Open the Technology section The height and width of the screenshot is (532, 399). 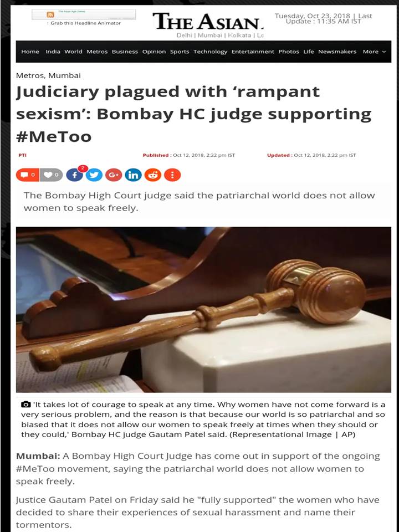point(211,52)
